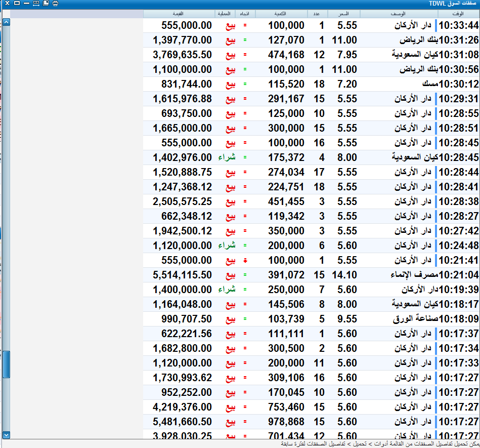Click the fit columns width icon
The width and height of the screenshot is (480, 448).
[36, 4]
